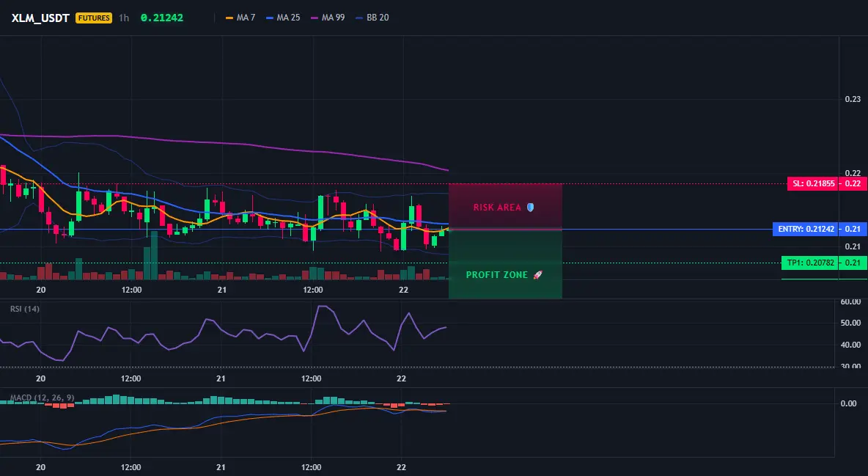Screen dimensions: 868x476
Task: Click the blue MA 25 color marker in legend
Action: tap(270, 18)
